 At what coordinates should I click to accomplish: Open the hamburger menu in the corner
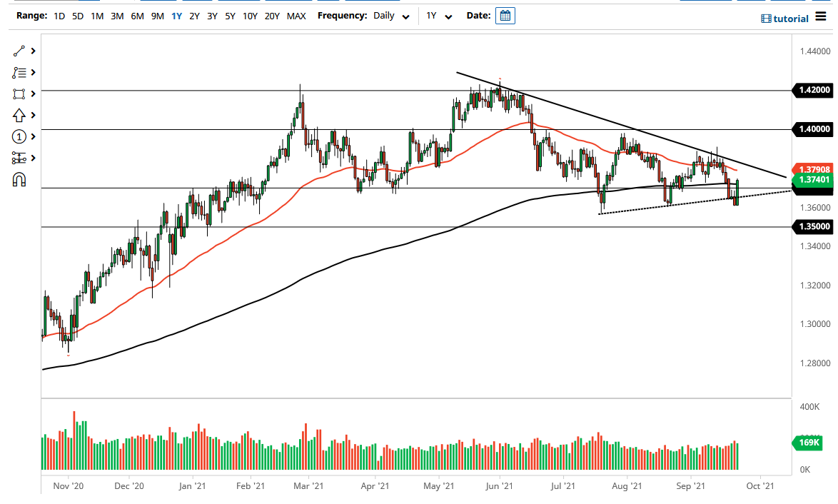click(822, 18)
